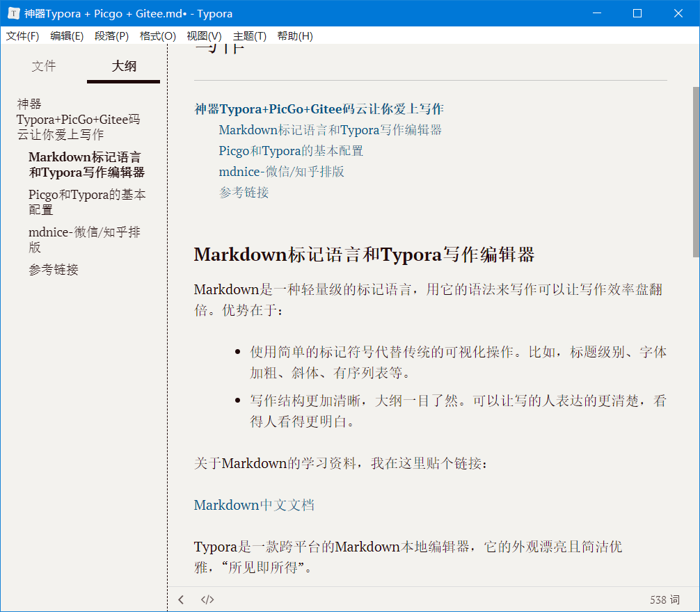
Task: Open the 主题(T) menu
Action: point(250,36)
